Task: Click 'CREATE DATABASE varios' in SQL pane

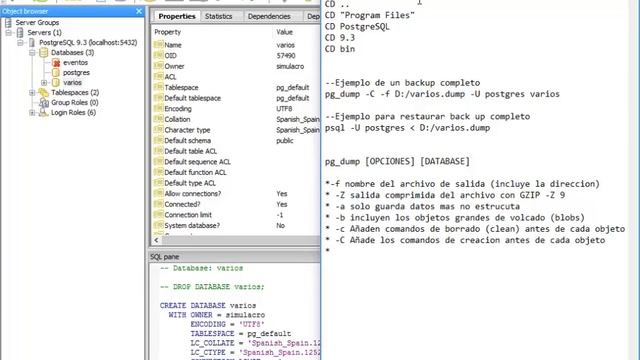Action: (208, 305)
